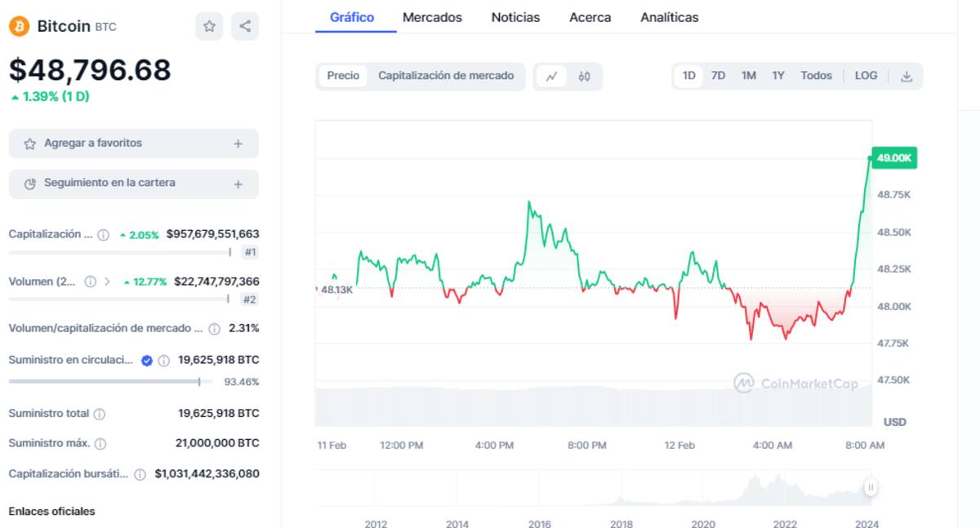The width and height of the screenshot is (980, 528).
Task: Expand the Volumen chevron arrow
Action: [107, 282]
